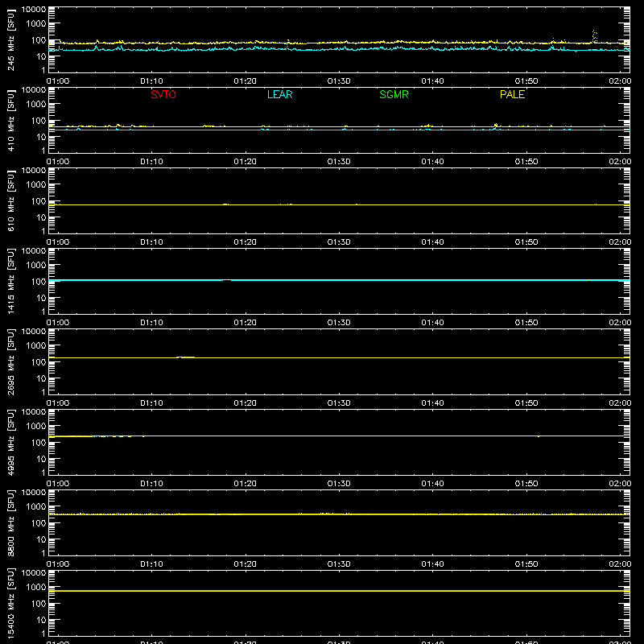Viewport: 644px width, 644px height.
Task: Click the 02:00 time label below the 4995 MHz plot
Action: tap(620, 484)
